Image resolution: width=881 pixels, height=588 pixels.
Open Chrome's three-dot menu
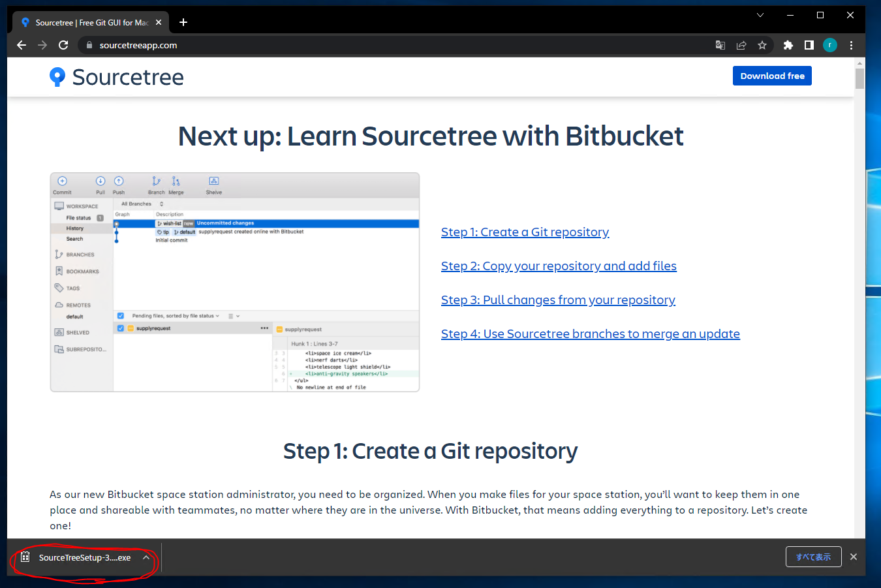851,45
